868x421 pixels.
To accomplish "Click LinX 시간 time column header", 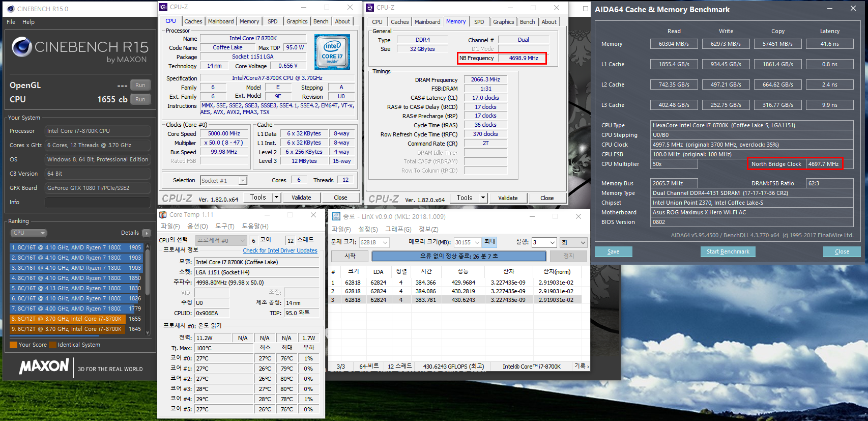I will (426, 271).
